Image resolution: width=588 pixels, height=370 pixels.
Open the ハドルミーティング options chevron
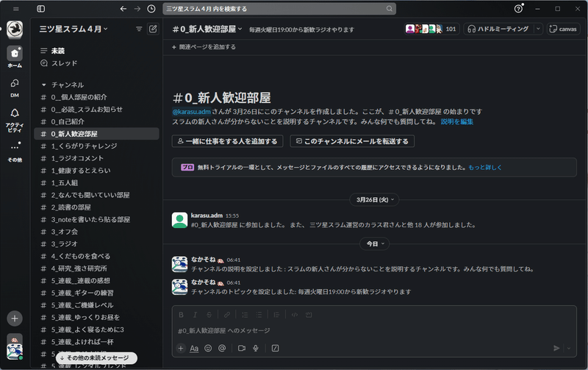pos(538,29)
